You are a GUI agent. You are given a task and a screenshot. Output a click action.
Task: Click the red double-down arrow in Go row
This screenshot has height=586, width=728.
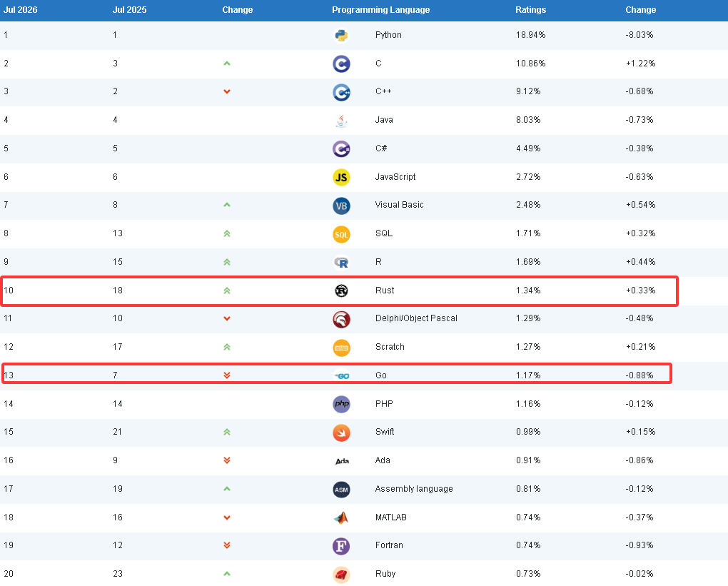[x=226, y=375]
